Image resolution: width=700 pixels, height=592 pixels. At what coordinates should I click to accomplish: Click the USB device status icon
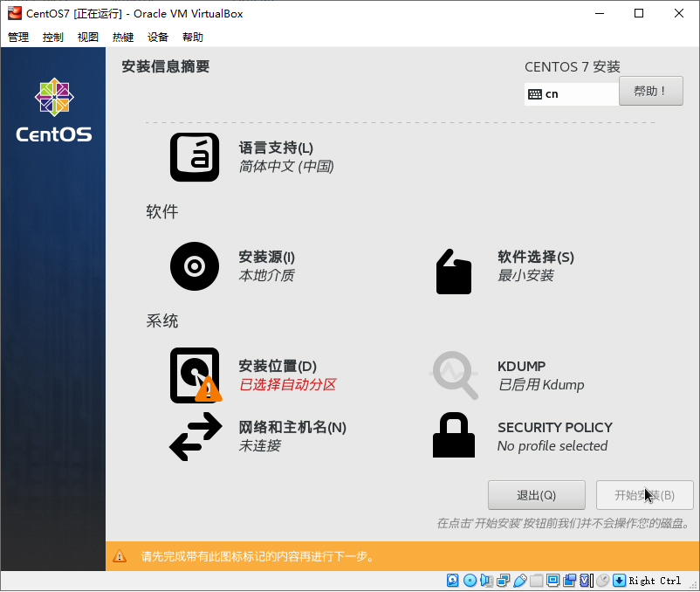click(521, 580)
